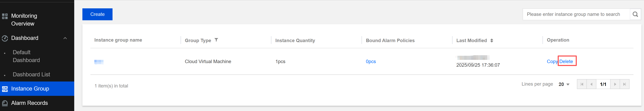Collapse the Dashboard menu chevron
This screenshot has width=644, height=111.
(x=65, y=38)
